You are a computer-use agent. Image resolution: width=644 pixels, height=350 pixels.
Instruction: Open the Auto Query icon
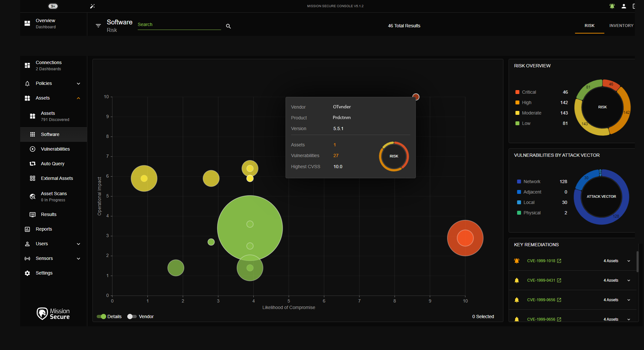(33, 164)
